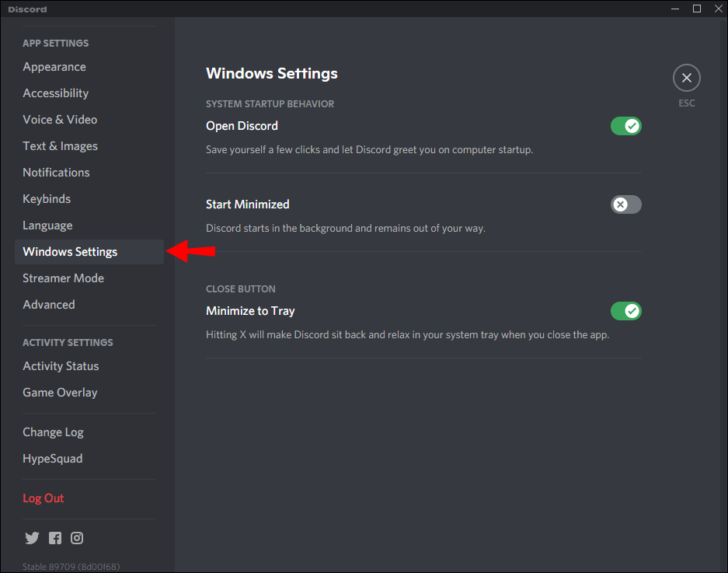Open the Instagram icon link

click(x=77, y=538)
